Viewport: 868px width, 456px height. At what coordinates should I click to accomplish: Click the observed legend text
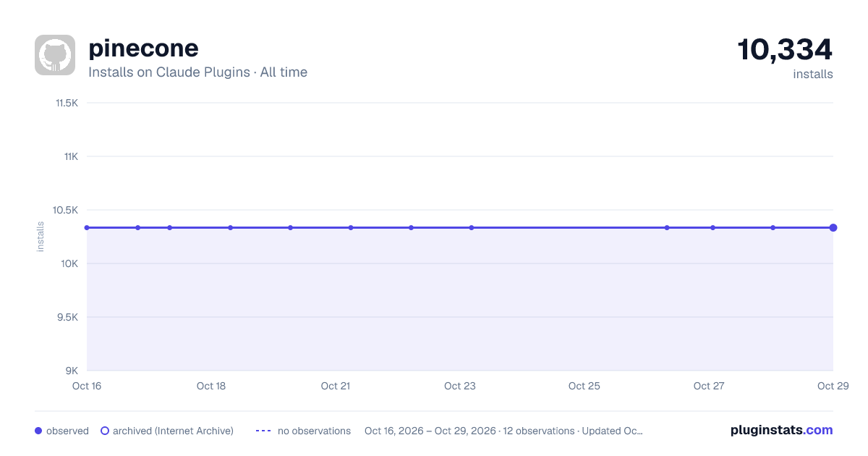(67, 431)
